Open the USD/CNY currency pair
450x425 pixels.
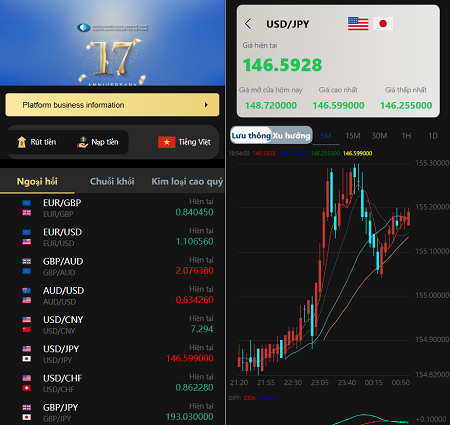112,325
